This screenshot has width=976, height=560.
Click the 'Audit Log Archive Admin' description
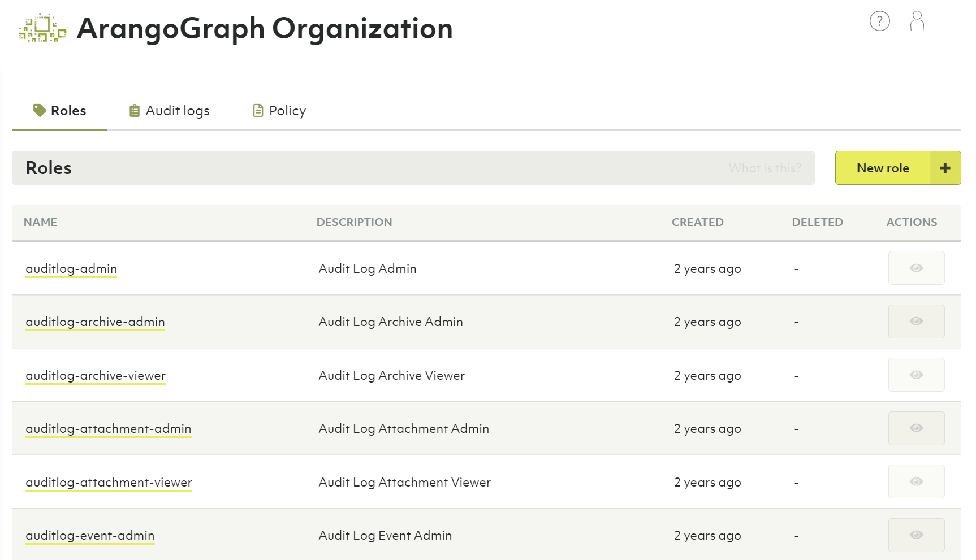click(391, 322)
